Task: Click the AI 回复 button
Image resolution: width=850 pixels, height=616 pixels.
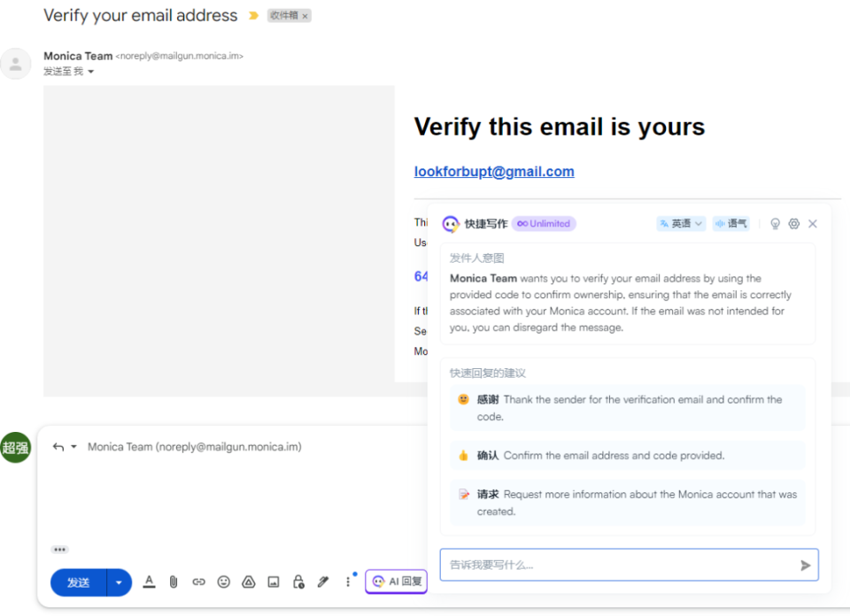Action: pos(397,581)
